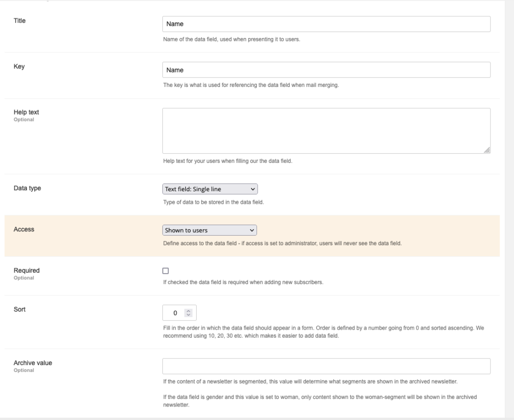The height and width of the screenshot is (420, 514).
Task: Click the Help text resize handle
Action: point(487,150)
